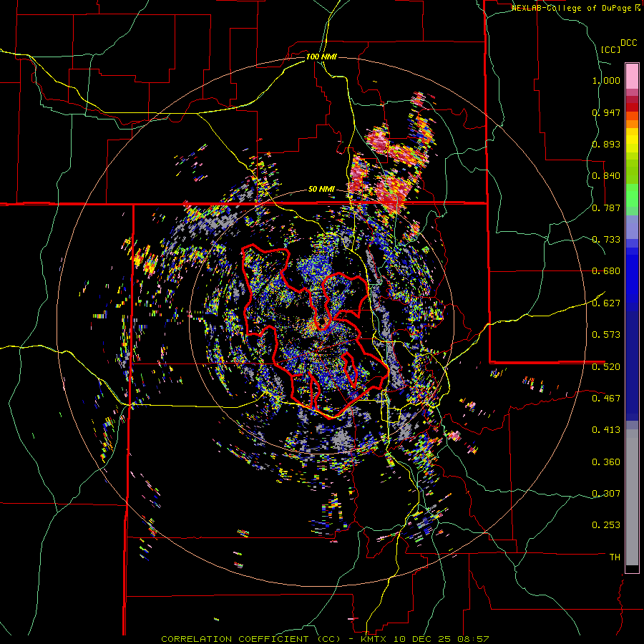
Task: Select the 0.947 legend value
Action: pyautogui.click(x=606, y=112)
